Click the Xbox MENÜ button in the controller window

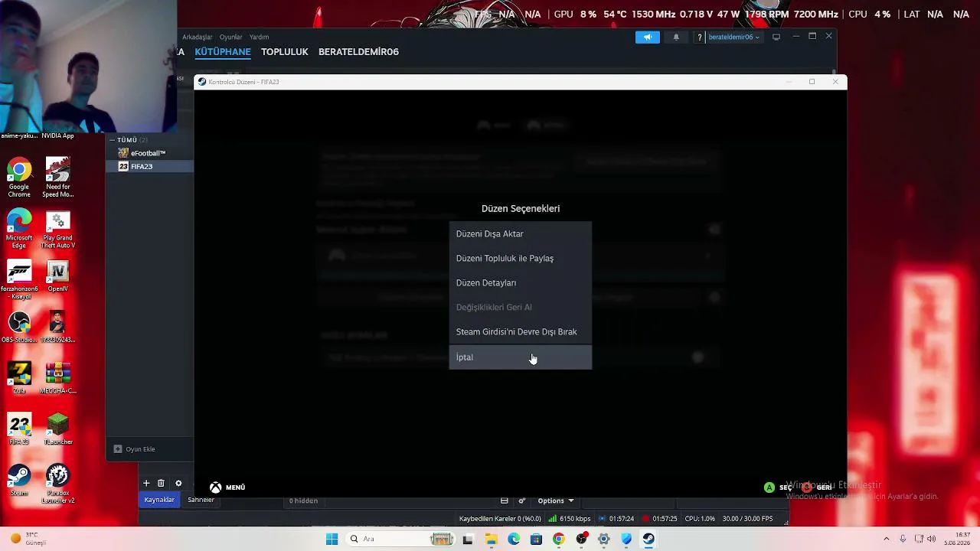click(x=227, y=487)
